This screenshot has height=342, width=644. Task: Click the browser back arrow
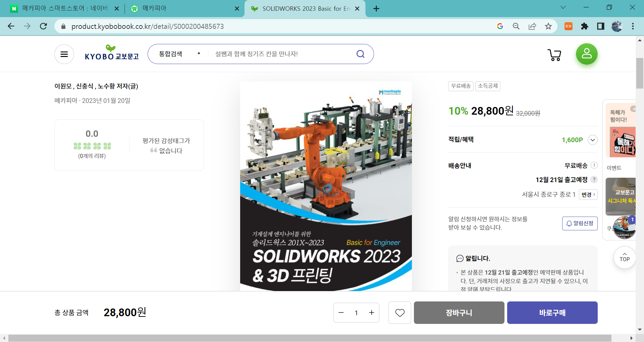[11, 26]
